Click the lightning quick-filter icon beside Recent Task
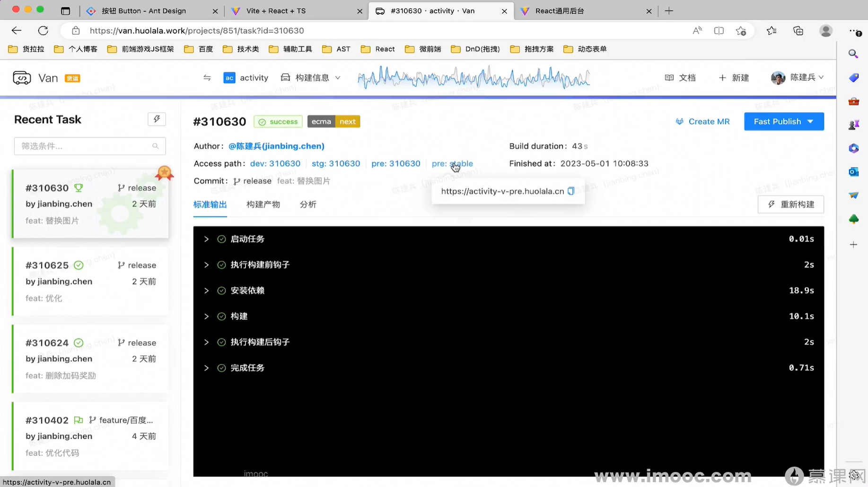 coord(157,119)
